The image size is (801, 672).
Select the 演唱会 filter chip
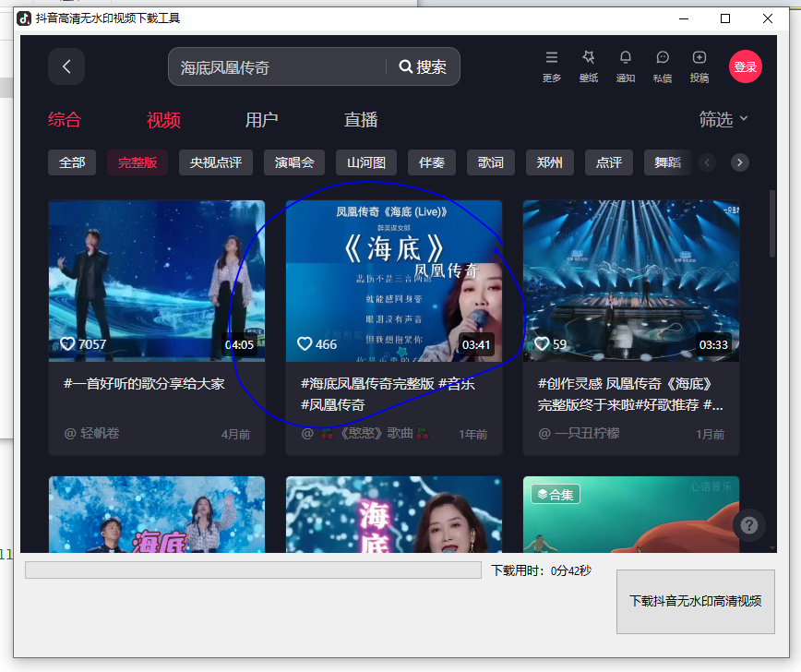point(294,162)
